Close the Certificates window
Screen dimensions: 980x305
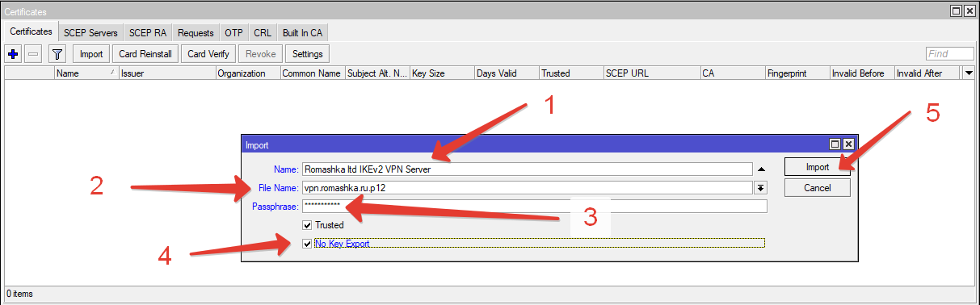coord(969,10)
